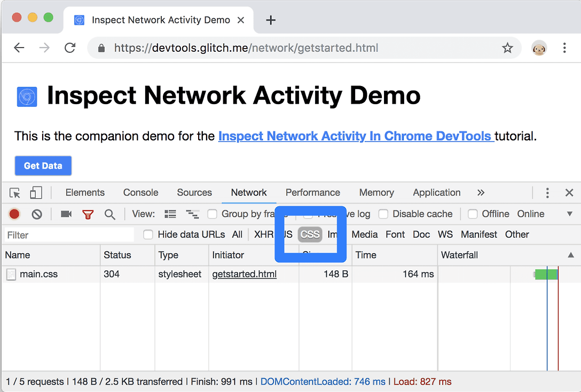Click the browser forward arrow
The image size is (581, 392).
click(44, 48)
